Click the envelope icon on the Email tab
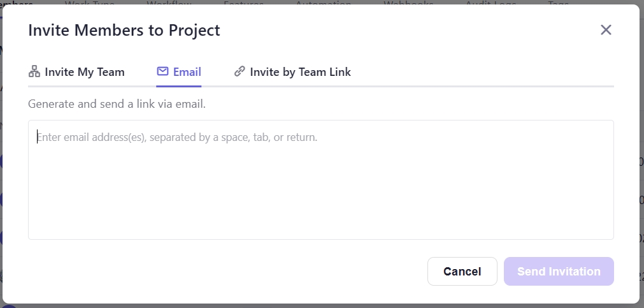The image size is (644, 308). pyautogui.click(x=162, y=71)
